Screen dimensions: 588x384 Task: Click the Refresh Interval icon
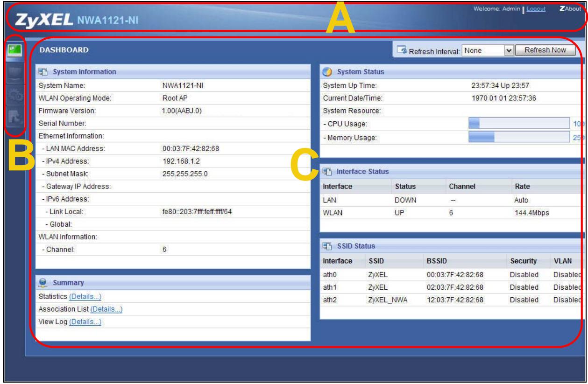[x=403, y=50]
